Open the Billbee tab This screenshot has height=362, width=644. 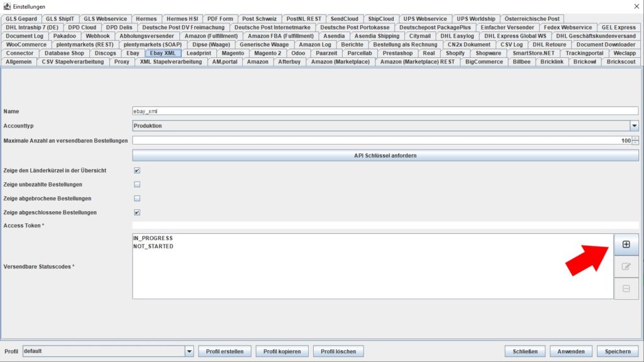coord(521,62)
